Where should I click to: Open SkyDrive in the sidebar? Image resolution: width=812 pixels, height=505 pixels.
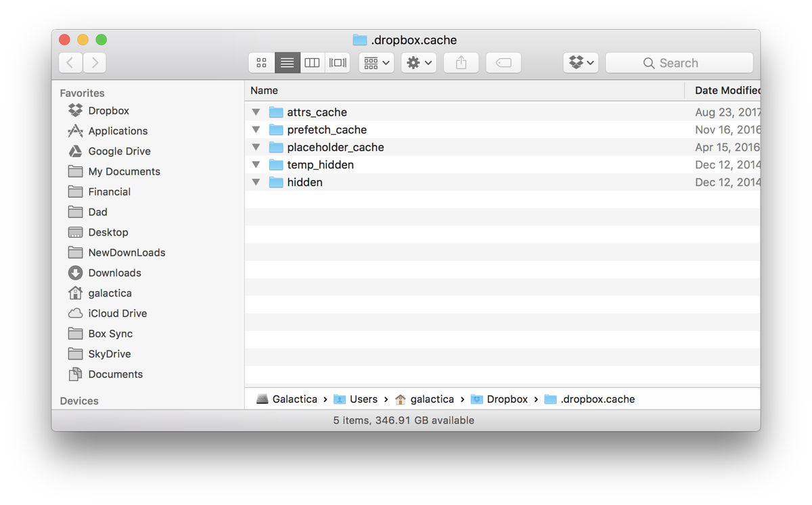[x=109, y=354]
